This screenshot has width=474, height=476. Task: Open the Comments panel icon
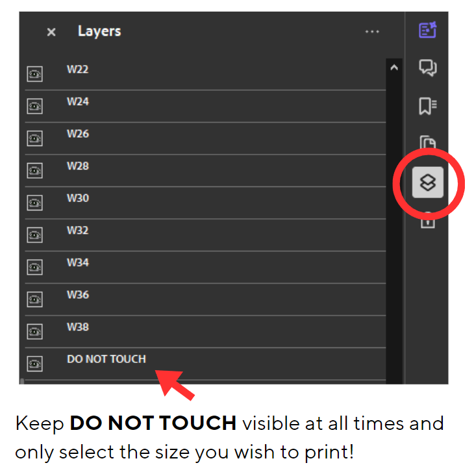pos(427,68)
